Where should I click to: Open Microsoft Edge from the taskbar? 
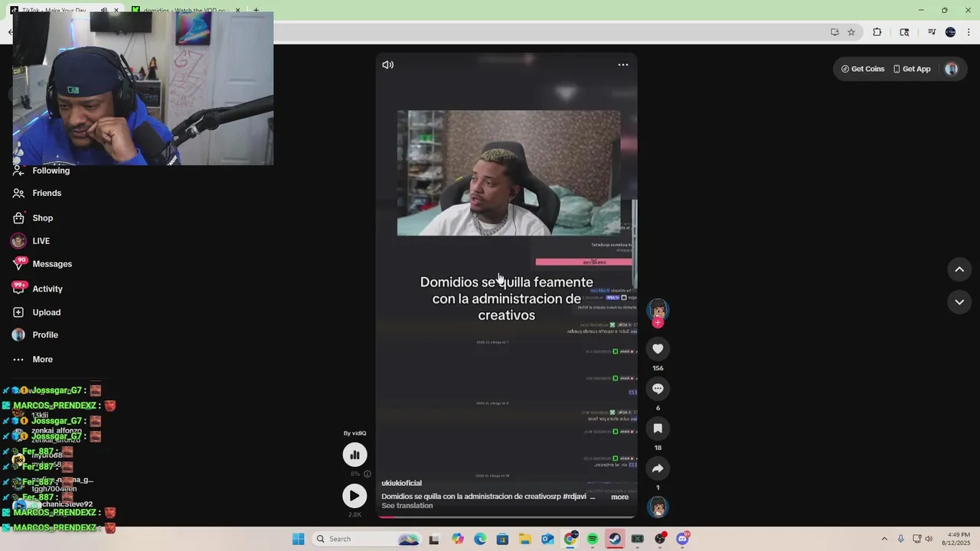click(480, 539)
